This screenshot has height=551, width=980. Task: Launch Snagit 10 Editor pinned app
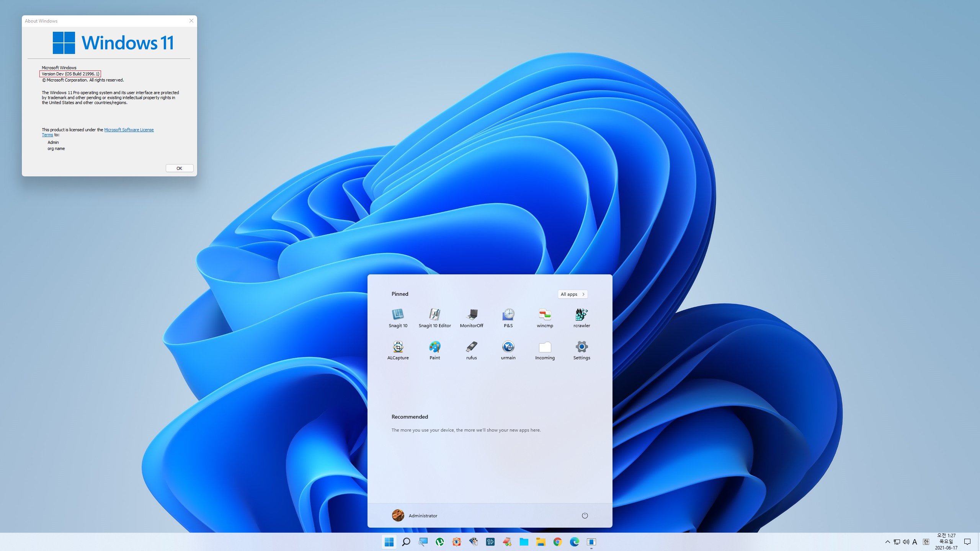click(434, 318)
